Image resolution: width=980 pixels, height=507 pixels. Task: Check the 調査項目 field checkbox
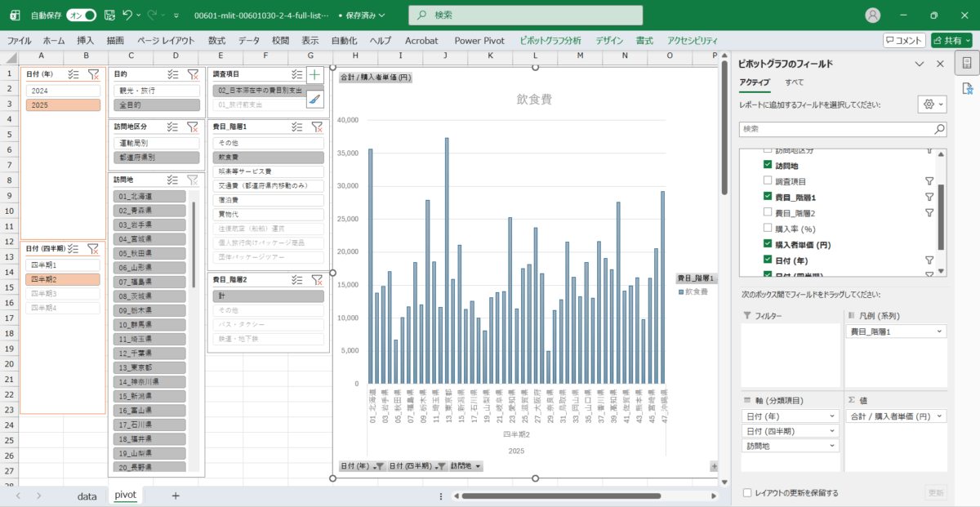click(x=767, y=181)
